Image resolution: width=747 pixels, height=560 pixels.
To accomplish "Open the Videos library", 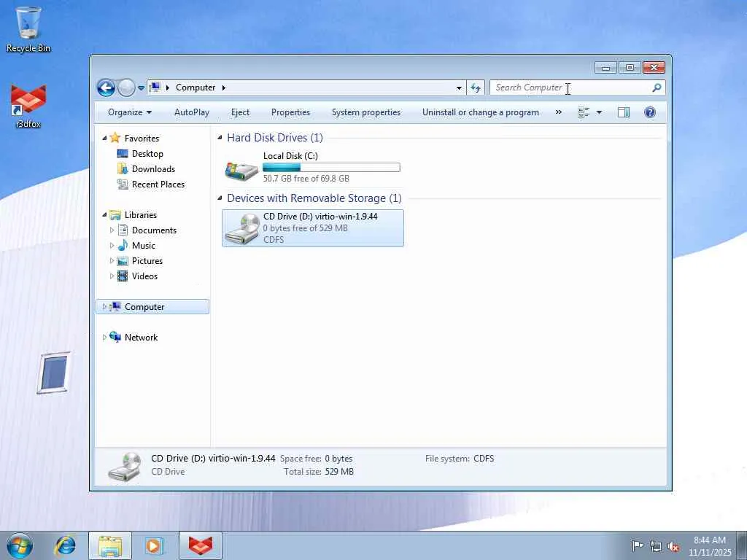I will pos(144,276).
